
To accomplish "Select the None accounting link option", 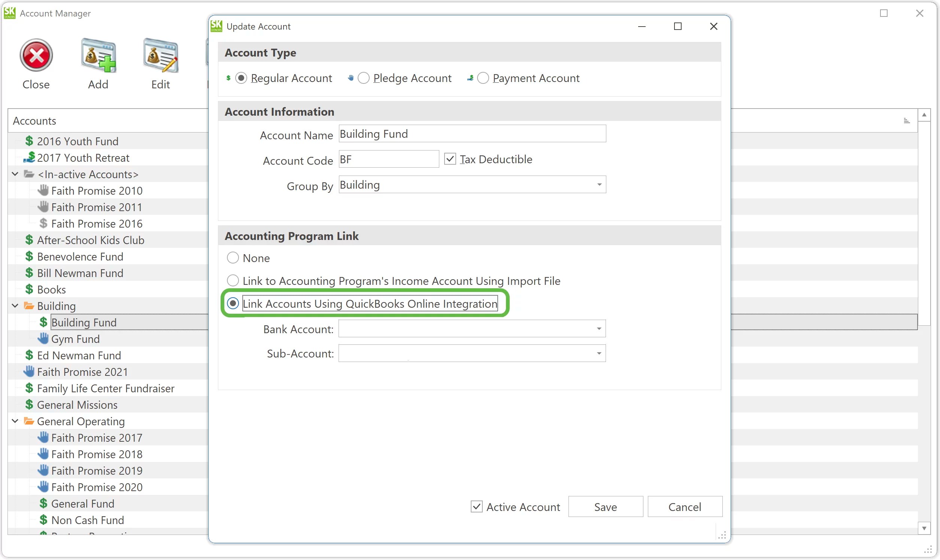I will pyautogui.click(x=233, y=258).
